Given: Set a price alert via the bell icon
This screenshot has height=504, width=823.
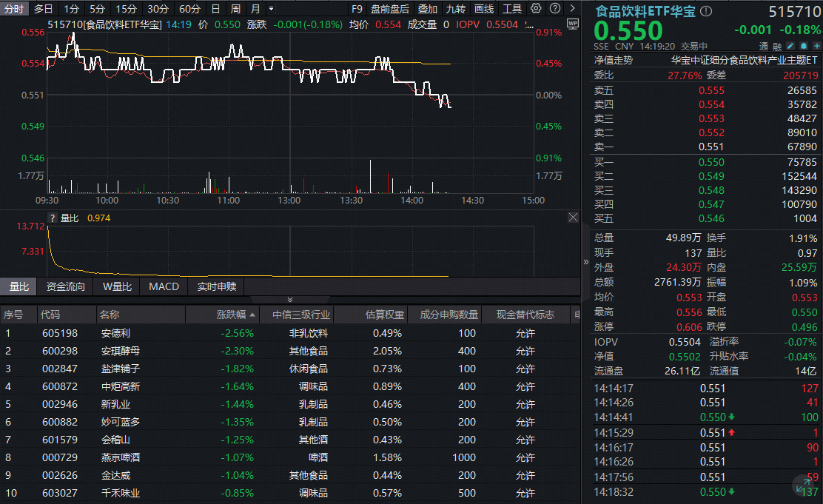Looking at the screenshot, I should click(803, 46).
